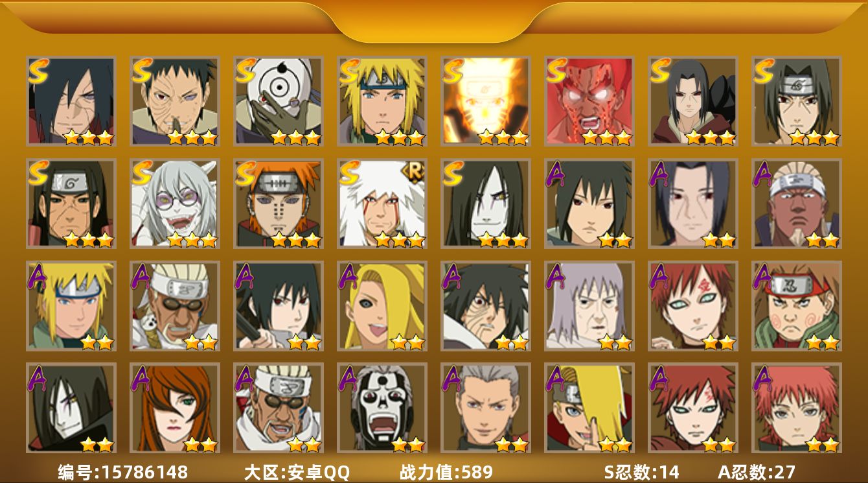Screen dimensions: 868x483
Task: Tap the red Eight Gates Might Guy card
Action: [589, 101]
